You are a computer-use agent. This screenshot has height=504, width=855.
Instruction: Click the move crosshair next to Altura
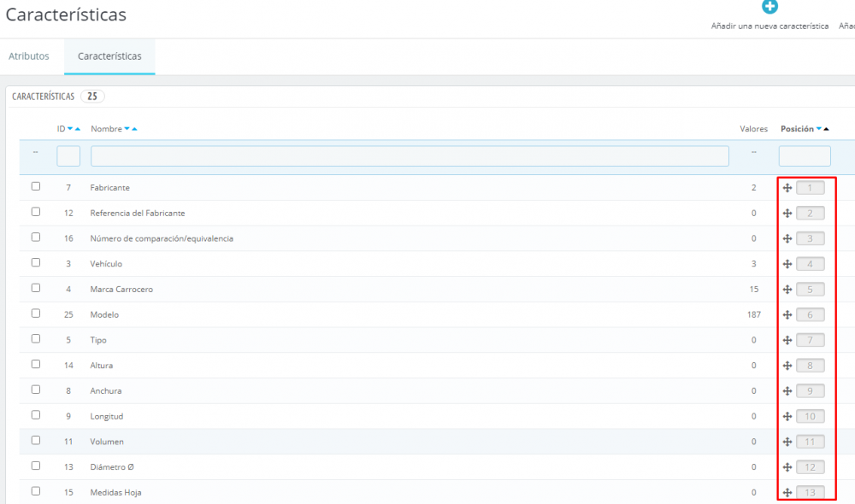click(x=787, y=365)
